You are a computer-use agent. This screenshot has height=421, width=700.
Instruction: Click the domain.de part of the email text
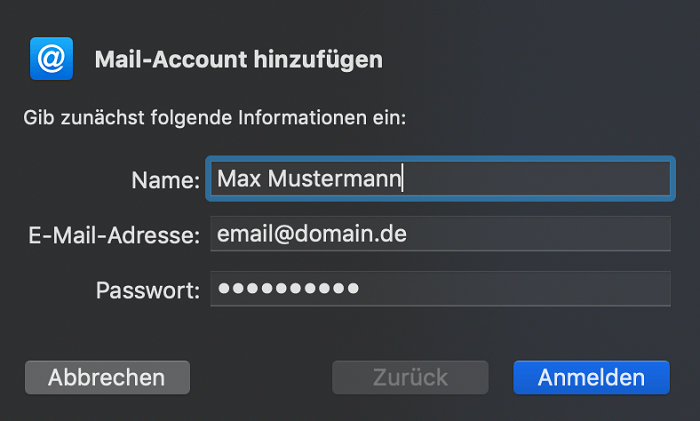pyautogui.click(x=350, y=233)
